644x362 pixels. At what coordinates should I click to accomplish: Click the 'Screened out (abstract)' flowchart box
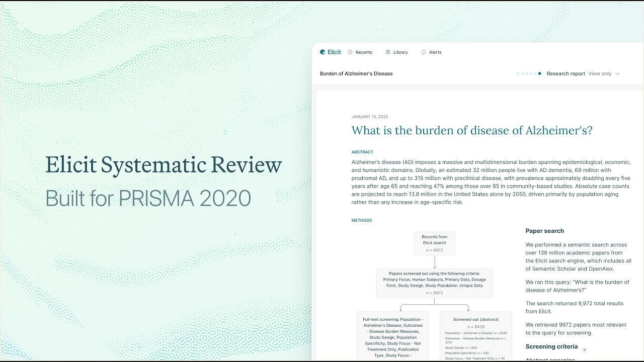coord(476,336)
